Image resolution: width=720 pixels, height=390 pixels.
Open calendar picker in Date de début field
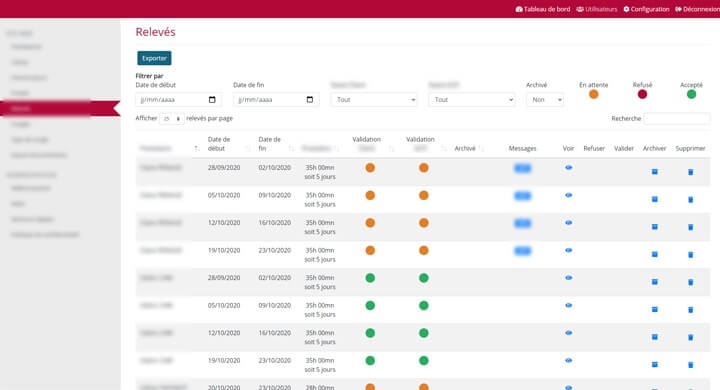click(212, 100)
